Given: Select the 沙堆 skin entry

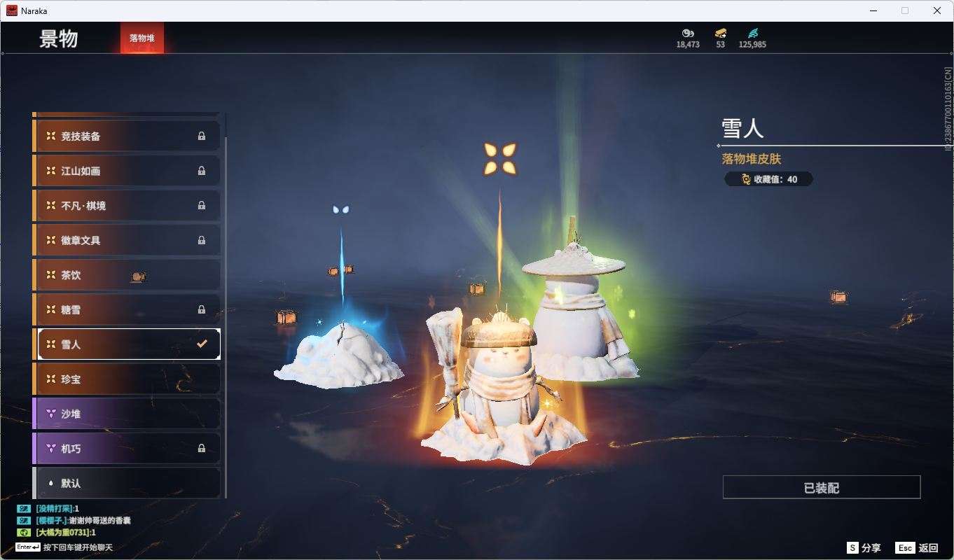Looking at the screenshot, I should [127, 414].
